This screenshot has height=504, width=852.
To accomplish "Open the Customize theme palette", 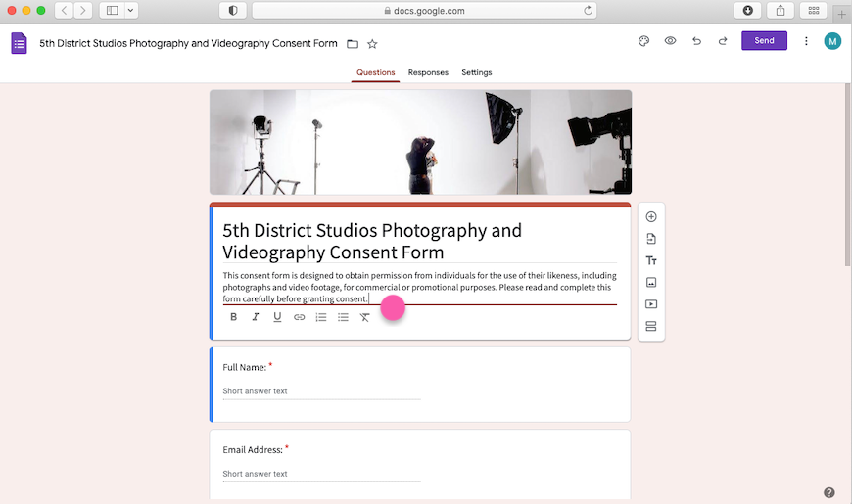I will [643, 41].
